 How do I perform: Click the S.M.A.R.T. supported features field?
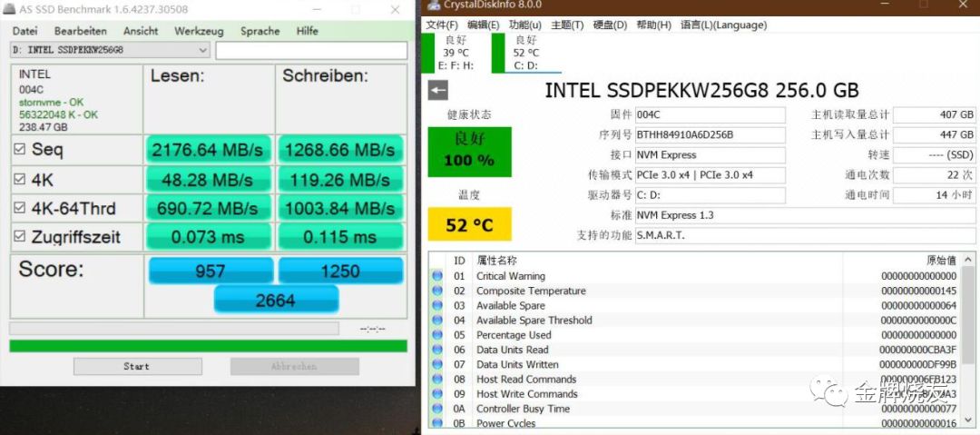click(806, 235)
